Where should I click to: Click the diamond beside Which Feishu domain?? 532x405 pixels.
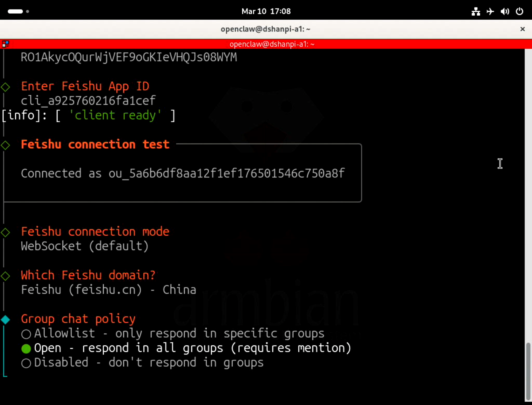click(5, 276)
